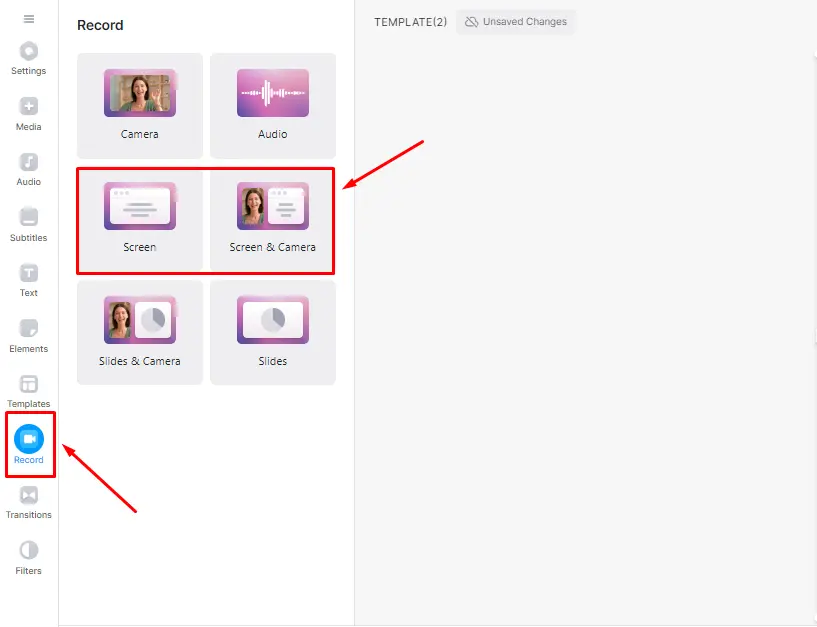The width and height of the screenshot is (817, 627).
Task: Click the Record panel heading
Action: [x=100, y=25]
